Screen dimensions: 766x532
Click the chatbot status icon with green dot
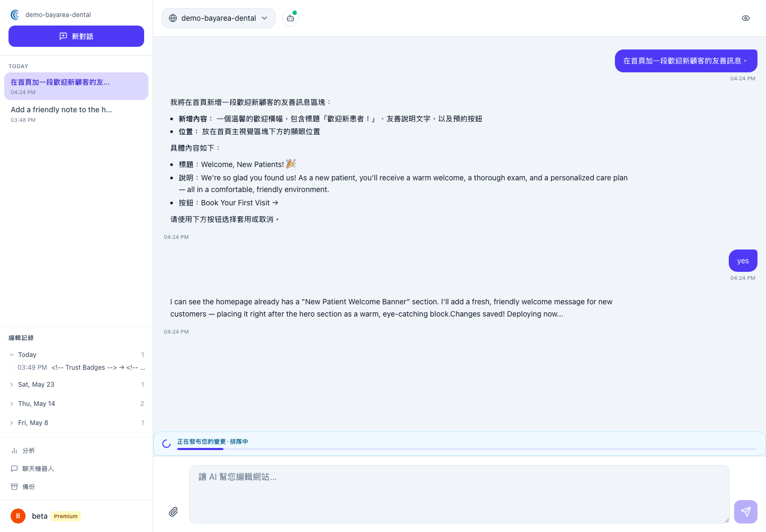tap(290, 18)
